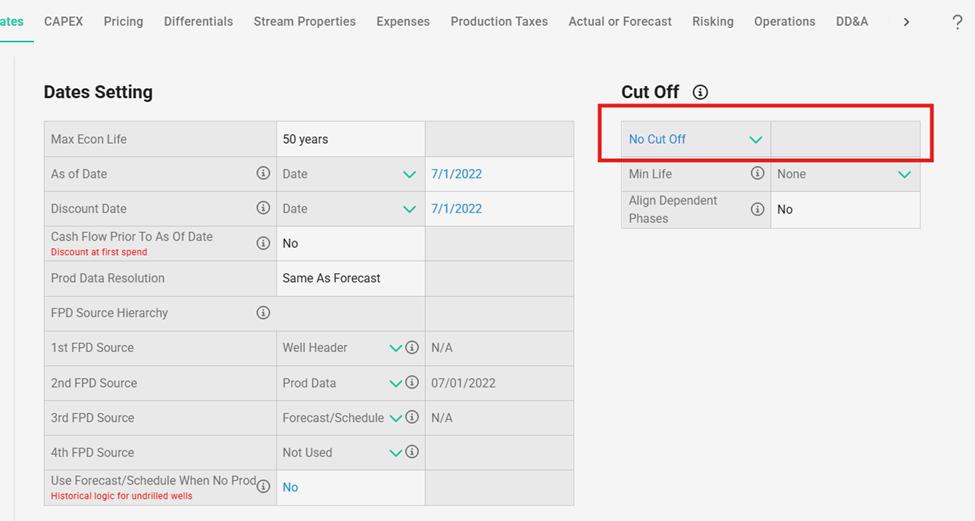Image resolution: width=975 pixels, height=521 pixels.
Task: Click the As of Date 7/1/2022 value
Action: [x=456, y=174]
